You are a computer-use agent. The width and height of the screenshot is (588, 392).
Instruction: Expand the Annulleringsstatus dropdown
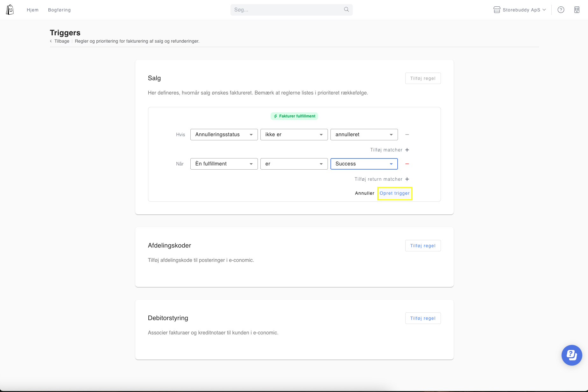click(224, 135)
